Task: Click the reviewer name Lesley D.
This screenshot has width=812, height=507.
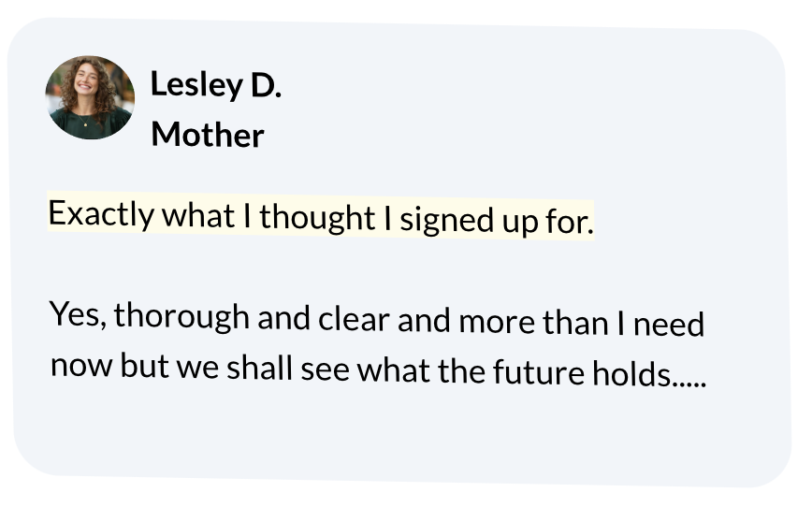Action: point(215,86)
